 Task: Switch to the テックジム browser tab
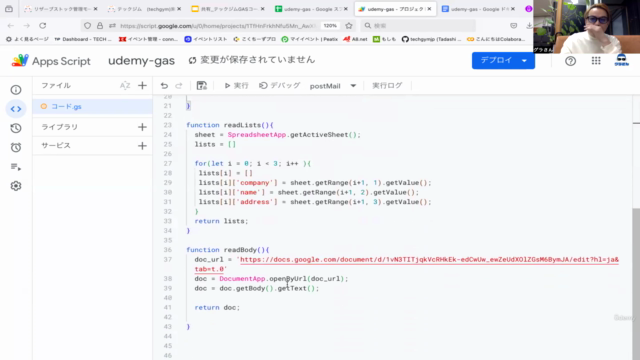143,9
